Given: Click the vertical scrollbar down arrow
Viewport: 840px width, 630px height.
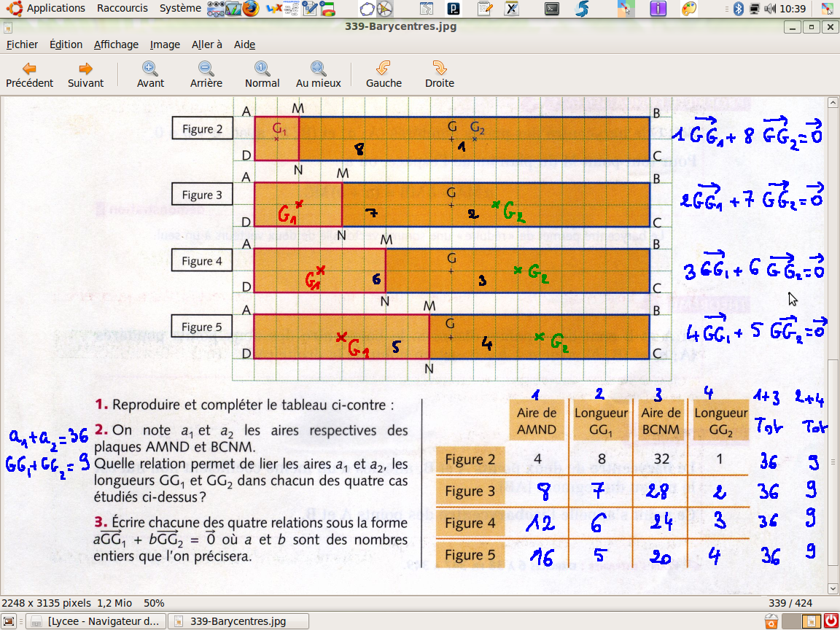Looking at the screenshot, I should click(x=833, y=588).
